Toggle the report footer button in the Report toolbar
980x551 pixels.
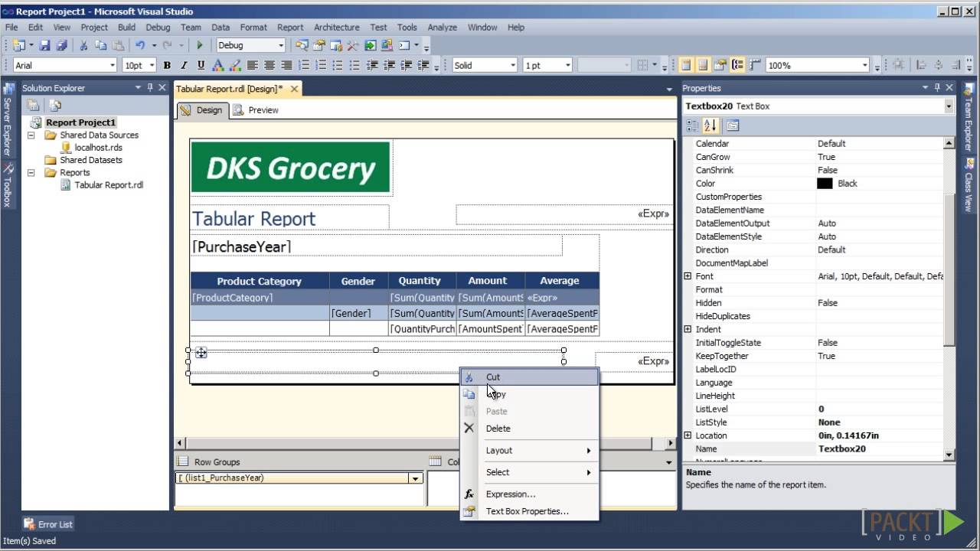click(x=703, y=66)
